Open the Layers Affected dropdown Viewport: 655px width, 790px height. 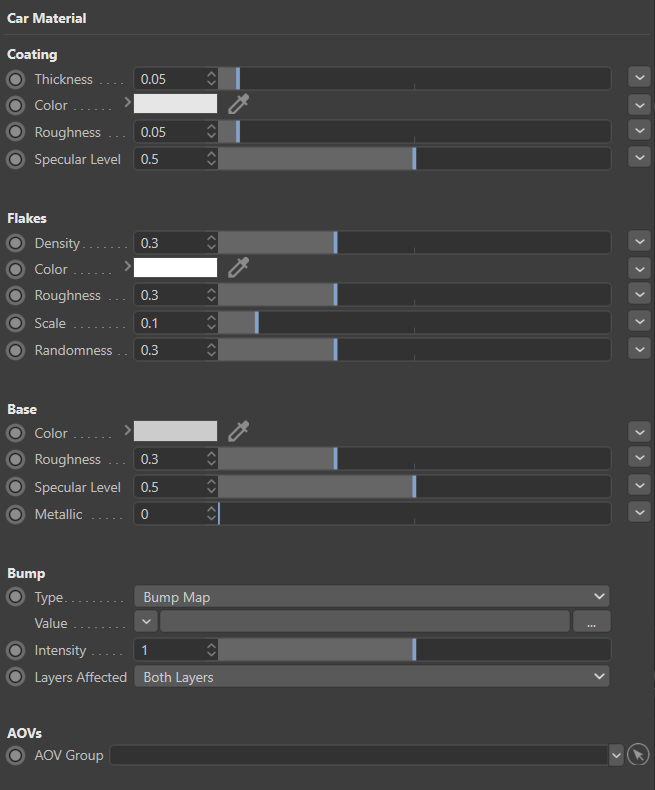(x=371, y=677)
